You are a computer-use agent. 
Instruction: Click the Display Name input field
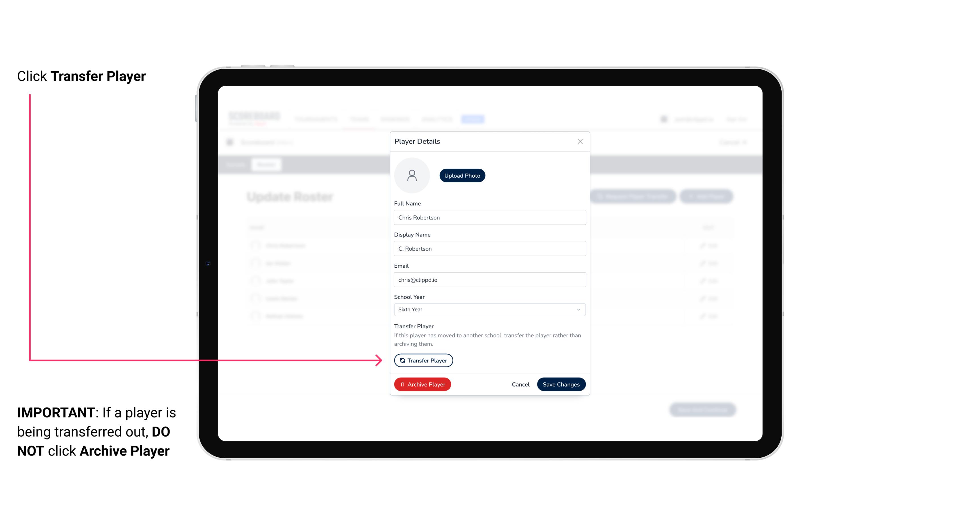click(489, 248)
